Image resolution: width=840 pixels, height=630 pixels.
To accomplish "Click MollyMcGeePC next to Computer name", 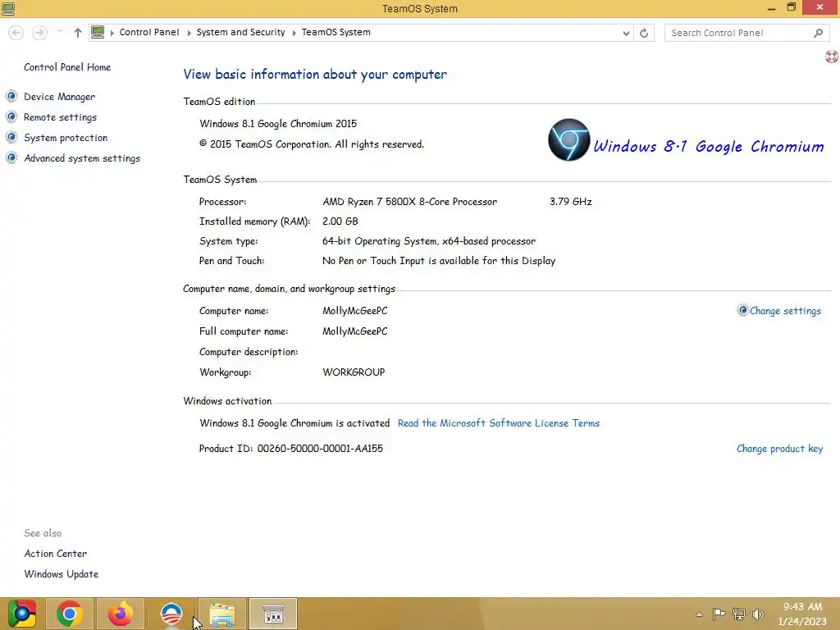I will (x=354, y=311).
